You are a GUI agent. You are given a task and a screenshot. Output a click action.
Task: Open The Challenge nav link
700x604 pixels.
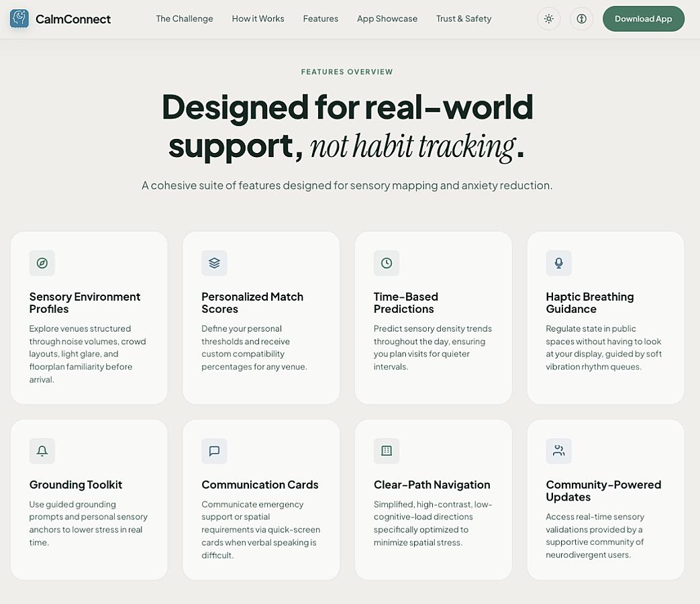point(185,19)
